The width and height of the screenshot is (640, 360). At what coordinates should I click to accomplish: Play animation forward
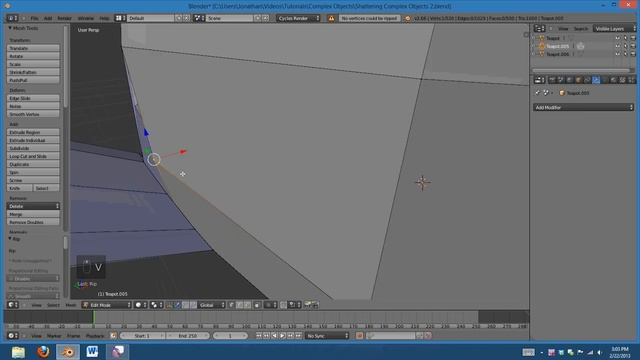(x=282, y=336)
